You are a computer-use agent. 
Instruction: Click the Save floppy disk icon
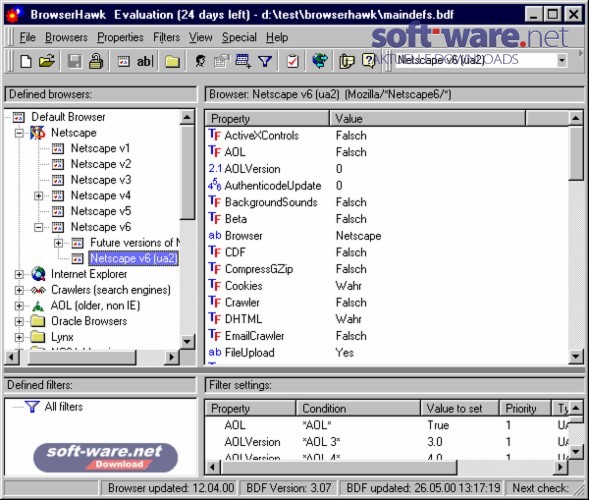pyautogui.click(x=74, y=61)
